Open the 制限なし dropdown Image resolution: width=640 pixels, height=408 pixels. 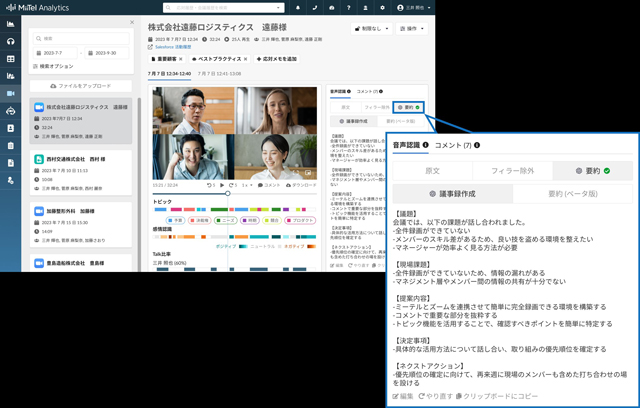(373, 27)
